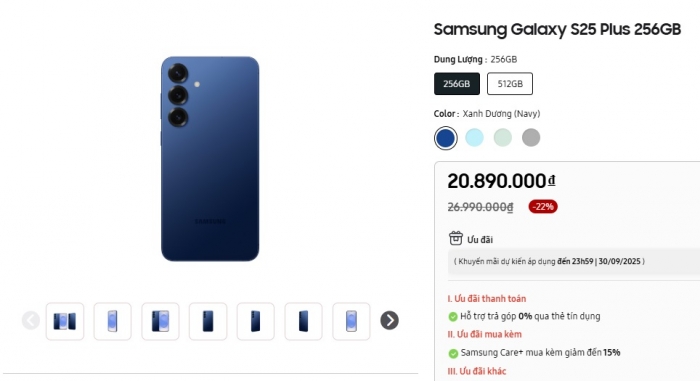Viewport: 700px width, 381px height.
Task: Select the 256GB storage option
Action: click(x=457, y=84)
